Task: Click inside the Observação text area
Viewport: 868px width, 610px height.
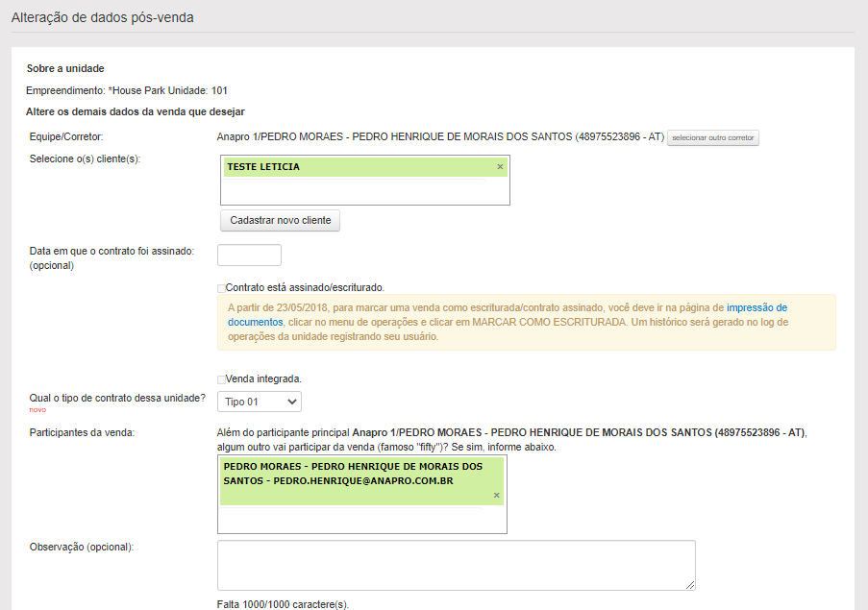Action: coord(456,565)
